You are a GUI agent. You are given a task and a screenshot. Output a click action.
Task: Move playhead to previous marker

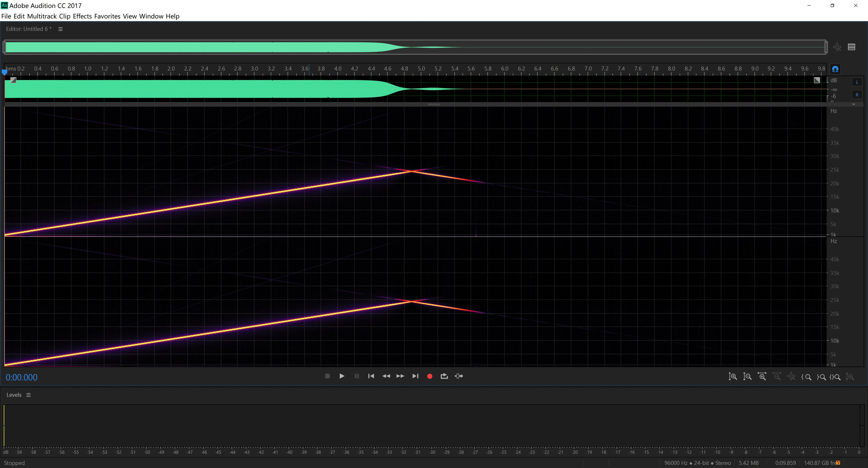point(371,376)
